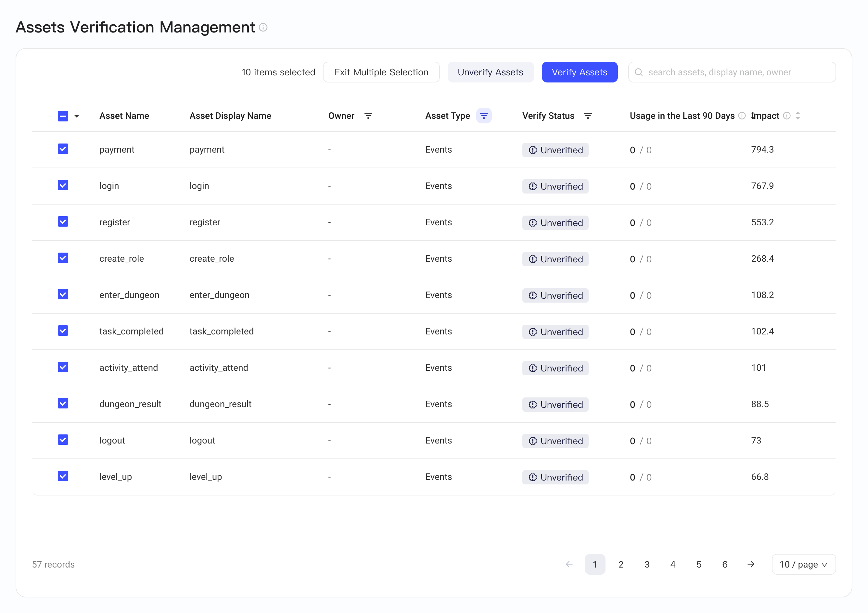Click the Impact column info icon

[x=786, y=116]
